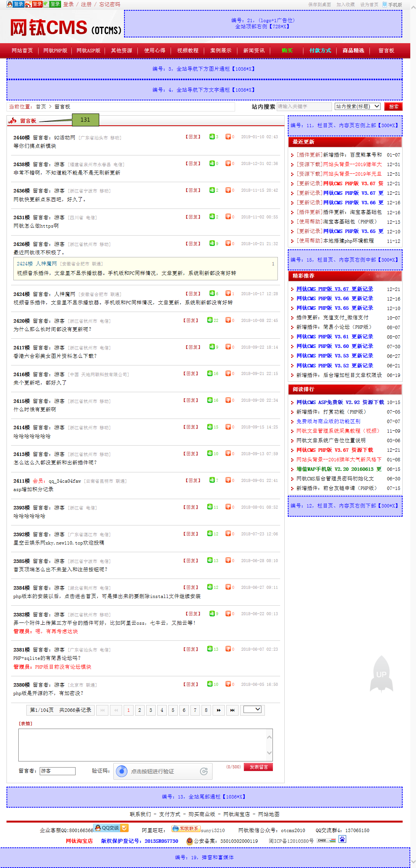Click the red 搜索 search button
This screenshot has width=416, height=868.
[393, 107]
